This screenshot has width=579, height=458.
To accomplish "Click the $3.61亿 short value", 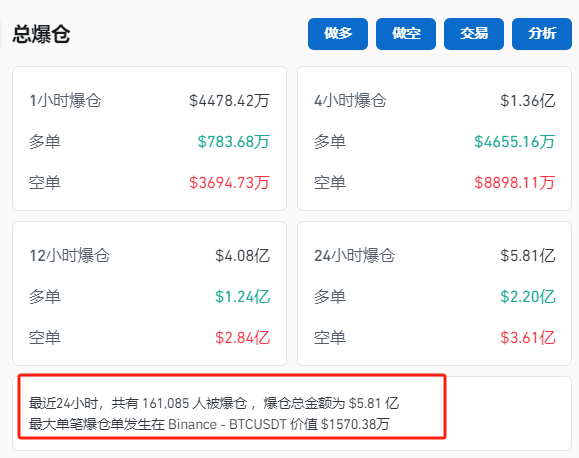I will click(x=528, y=338).
